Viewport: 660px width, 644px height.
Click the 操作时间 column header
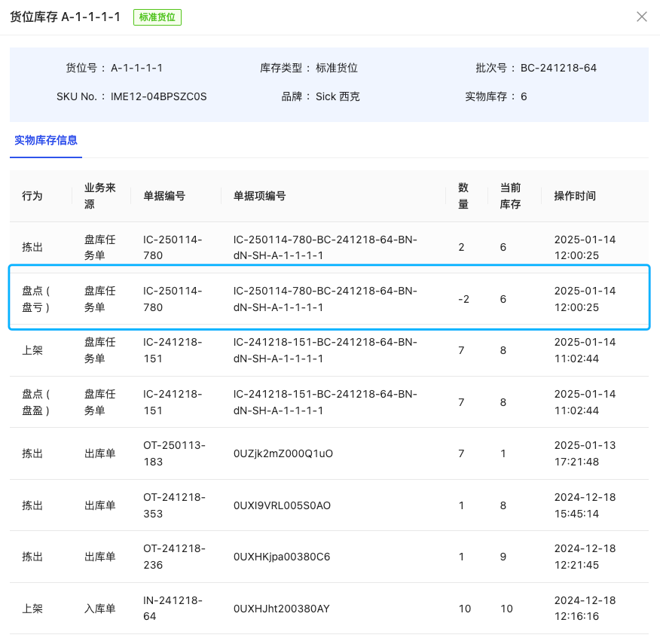575,196
